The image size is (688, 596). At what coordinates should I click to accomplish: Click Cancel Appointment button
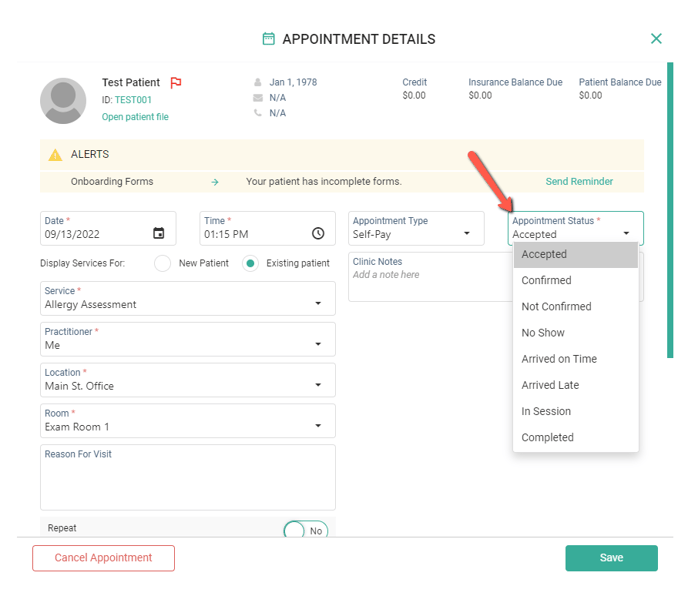103,558
